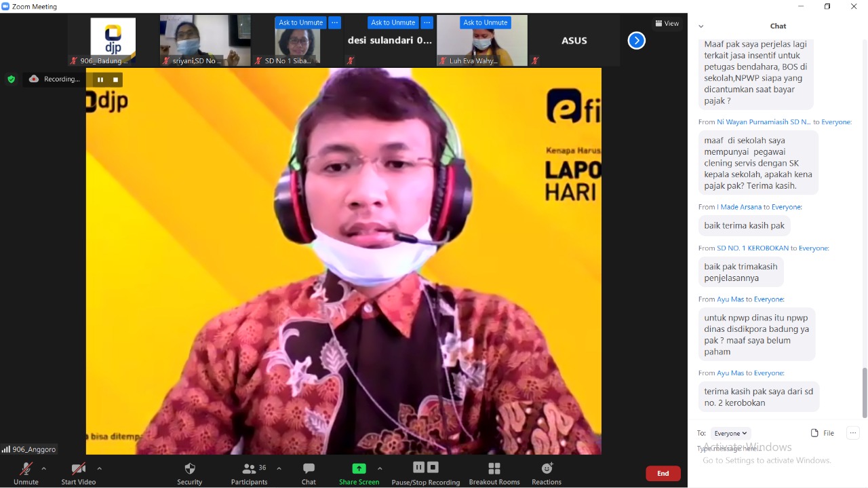Open the Breakout Rooms icon
Screen dimensions: 868x488
pyautogui.click(x=494, y=469)
